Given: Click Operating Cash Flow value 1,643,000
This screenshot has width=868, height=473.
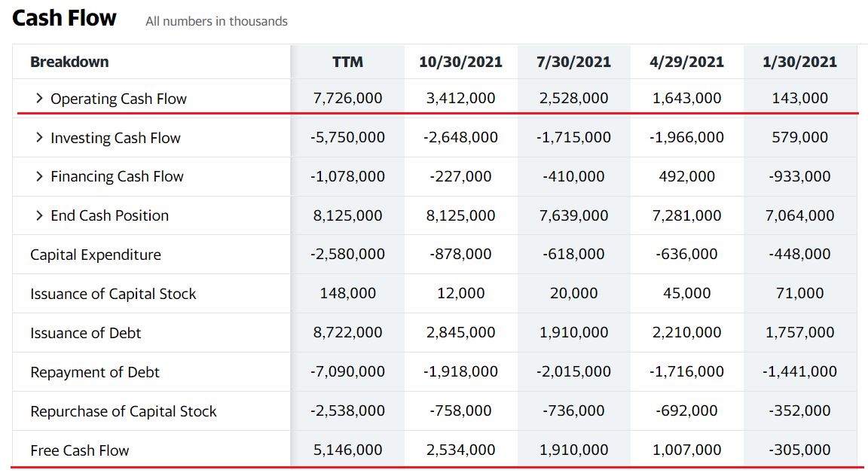Looking at the screenshot, I should coord(686,99).
